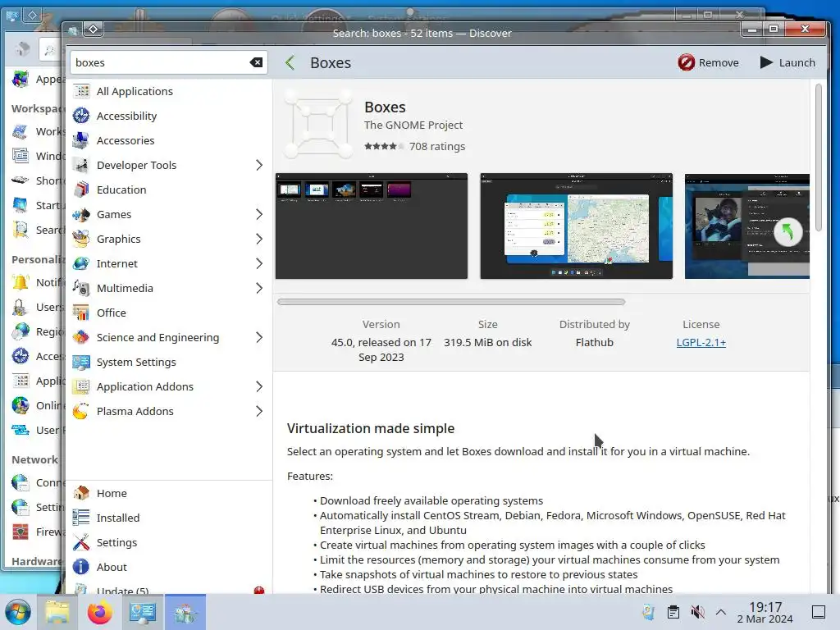The height and width of the screenshot is (630, 840).
Task: Click the screenshots horizontal scrollbar
Action: [x=451, y=302]
